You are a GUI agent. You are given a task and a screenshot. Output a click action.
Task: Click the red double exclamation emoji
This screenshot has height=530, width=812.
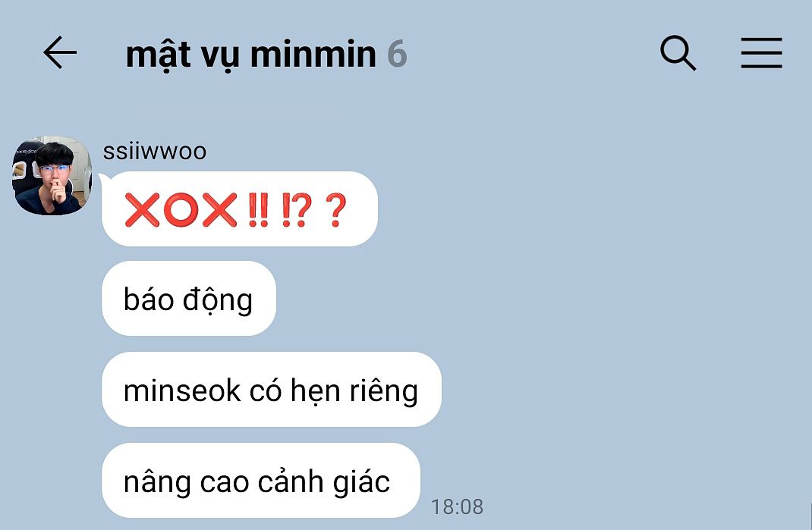(259, 209)
